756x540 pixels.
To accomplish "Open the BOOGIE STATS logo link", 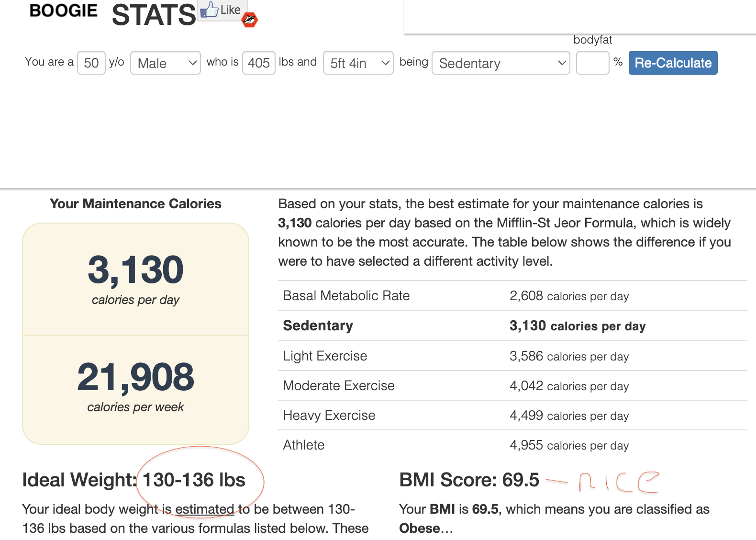I will [x=113, y=14].
